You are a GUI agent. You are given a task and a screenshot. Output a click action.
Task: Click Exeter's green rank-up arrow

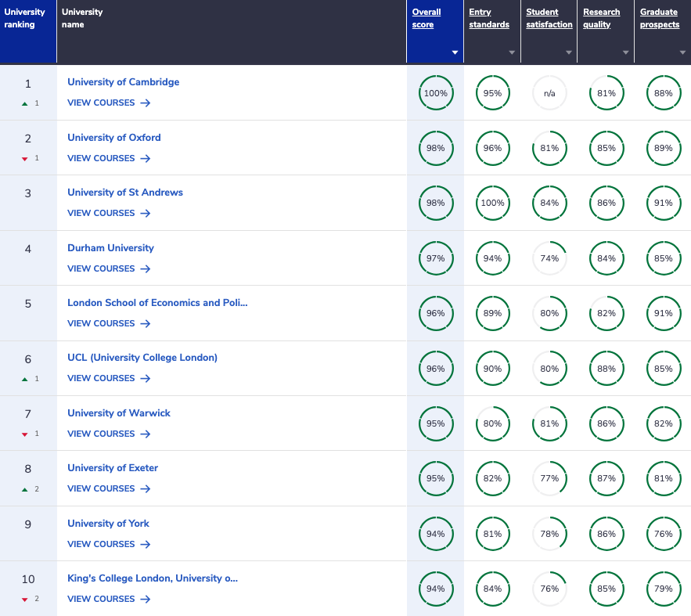point(25,489)
